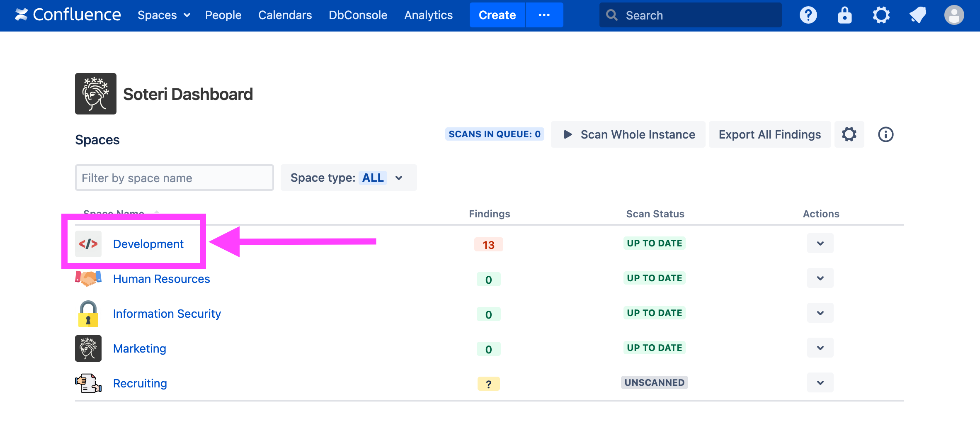Open the notifications bell icon
The width and height of the screenshot is (980, 448).
pyautogui.click(x=917, y=15)
